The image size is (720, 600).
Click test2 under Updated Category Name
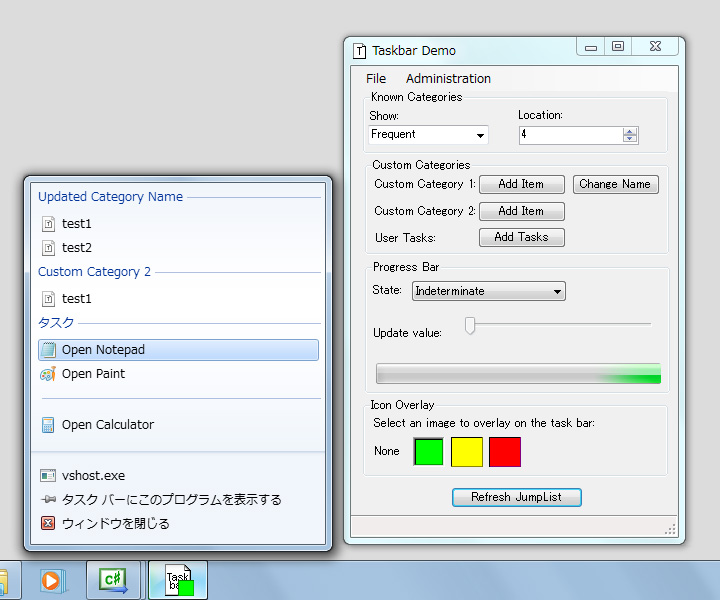(x=178, y=247)
